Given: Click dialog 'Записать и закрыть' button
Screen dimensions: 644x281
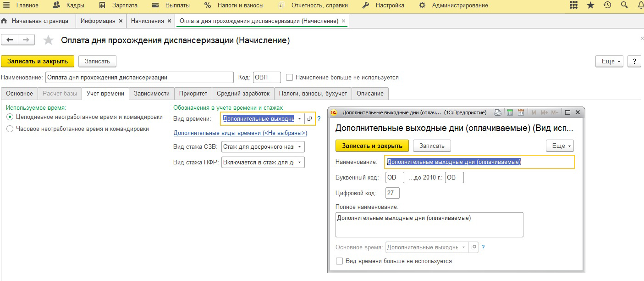Looking at the screenshot, I should point(372,146).
